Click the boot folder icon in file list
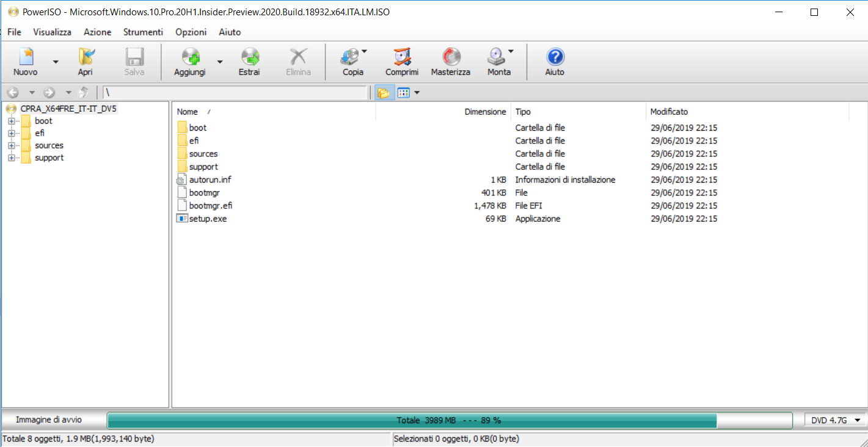Image resolution: width=868 pixels, height=447 pixels. [x=182, y=128]
